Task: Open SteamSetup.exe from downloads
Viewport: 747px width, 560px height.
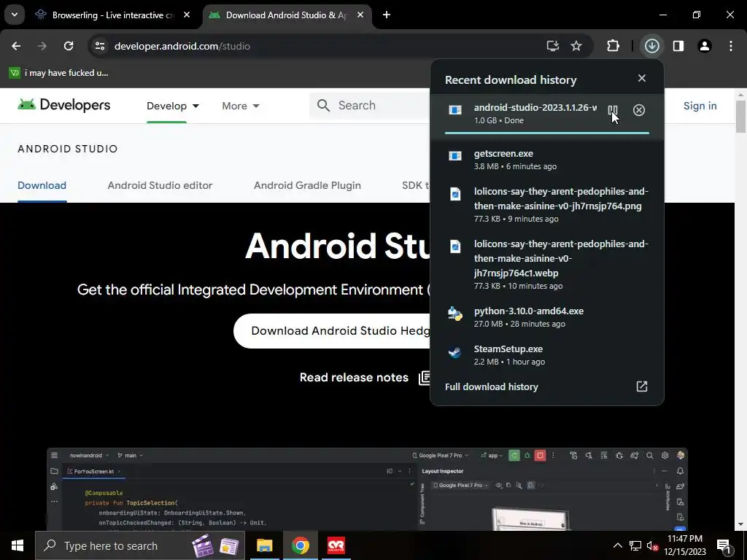Action: coord(547,355)
